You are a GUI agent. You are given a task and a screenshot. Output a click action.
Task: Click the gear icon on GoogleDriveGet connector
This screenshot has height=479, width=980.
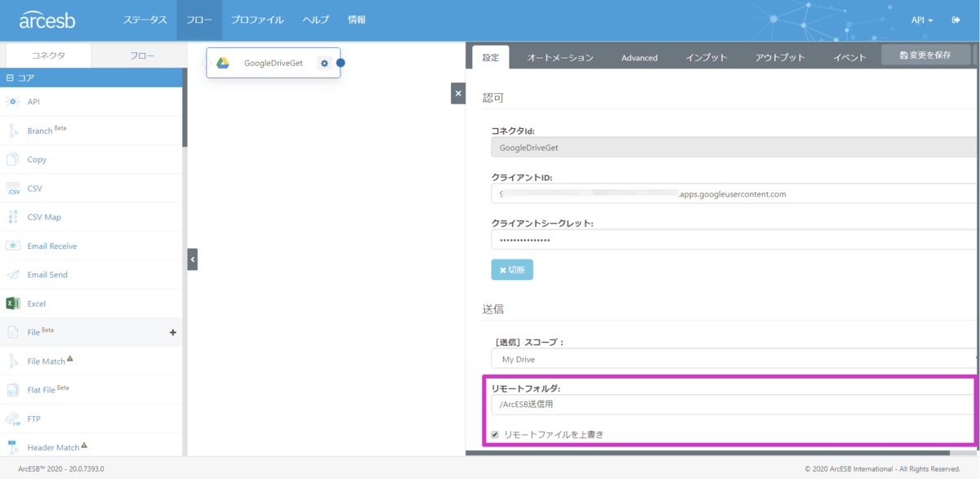click(x=324, y=63)
